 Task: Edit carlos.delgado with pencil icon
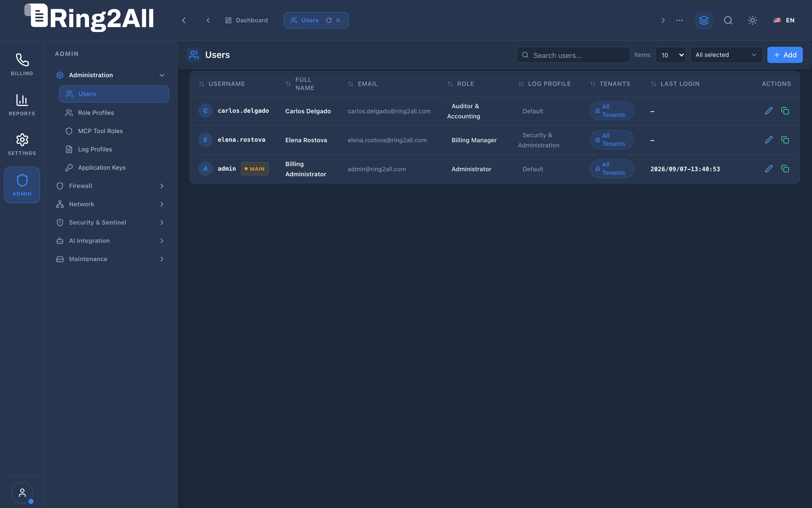tap(769, 111)
